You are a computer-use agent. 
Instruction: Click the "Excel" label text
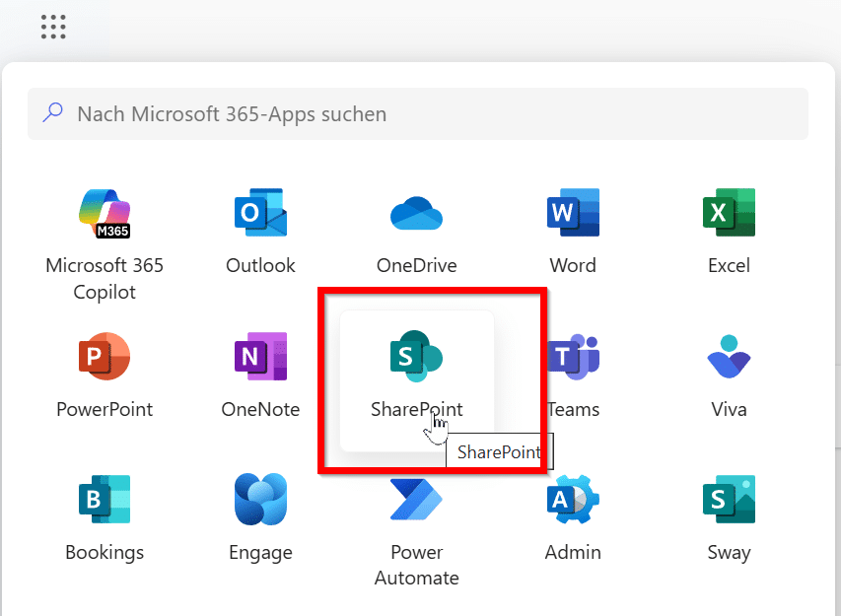click(729, 265)
